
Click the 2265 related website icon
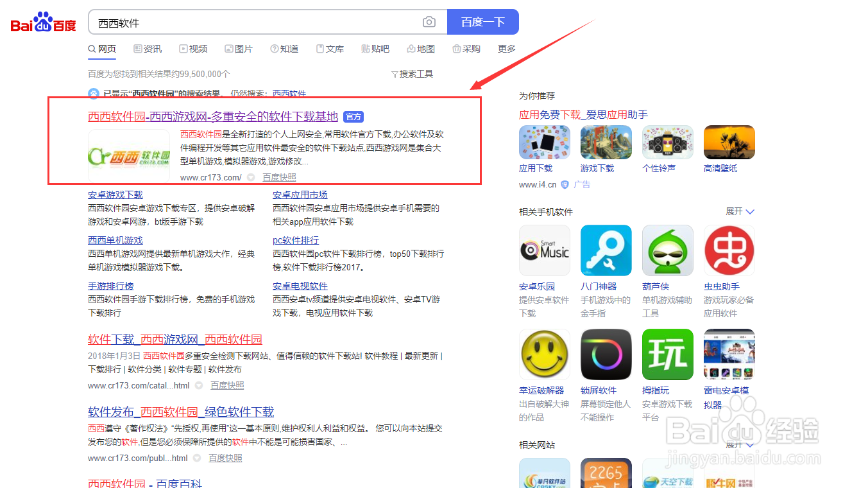click(606, 473)
